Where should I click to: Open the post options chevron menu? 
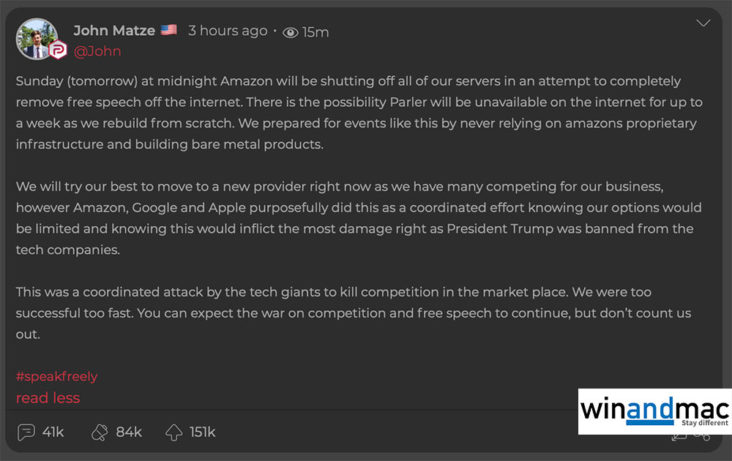click(703, 23)
